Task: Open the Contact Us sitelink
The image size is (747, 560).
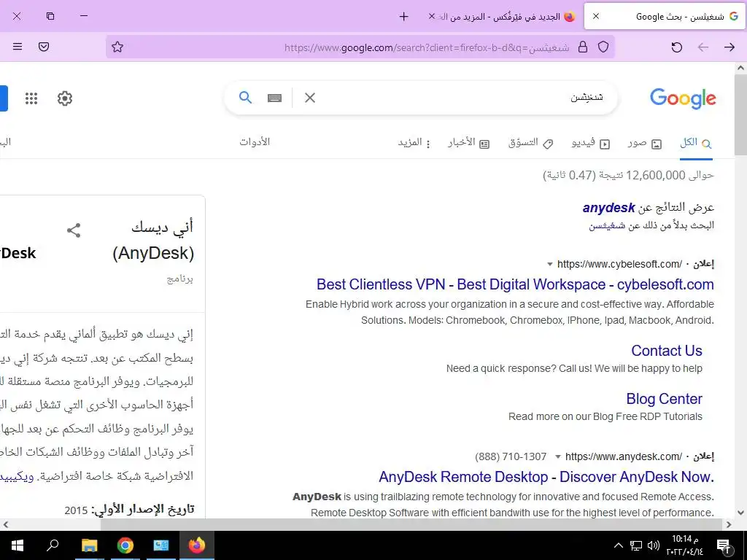Action: click(667, 351)
